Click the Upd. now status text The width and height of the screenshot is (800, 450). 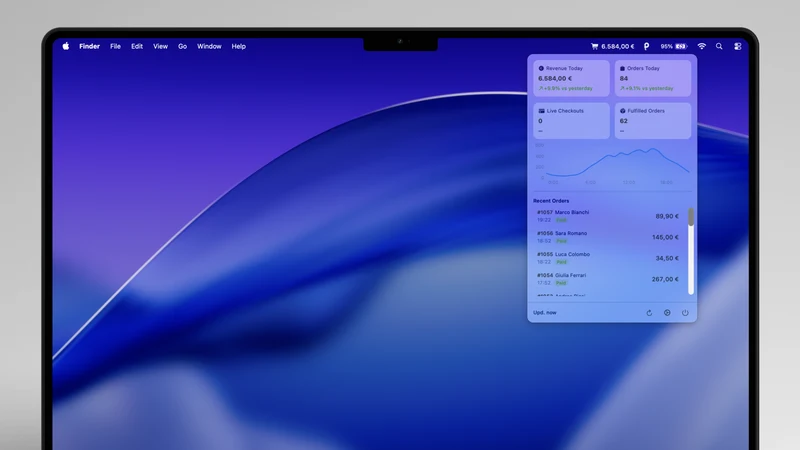coord(545,312)
